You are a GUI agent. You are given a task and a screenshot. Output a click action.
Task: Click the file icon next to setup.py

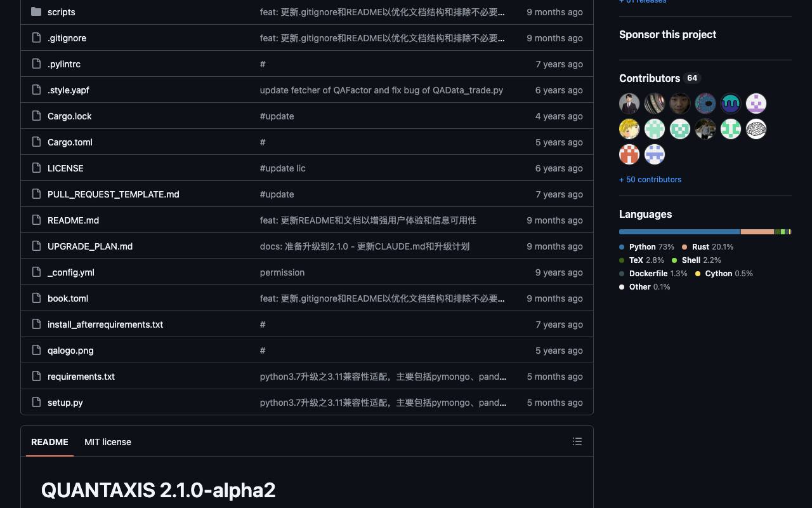[36, 403]
